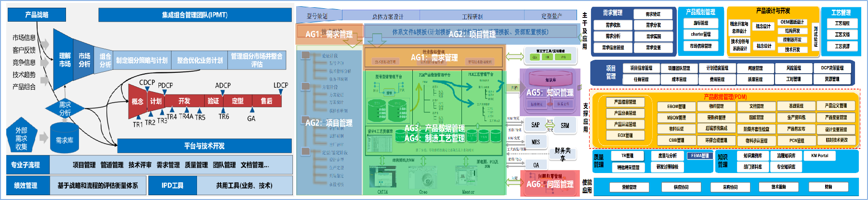The height and width of the screenshot is (200, 868).
Task: Click 客户反馈 input text
Action: pos(24,50)
